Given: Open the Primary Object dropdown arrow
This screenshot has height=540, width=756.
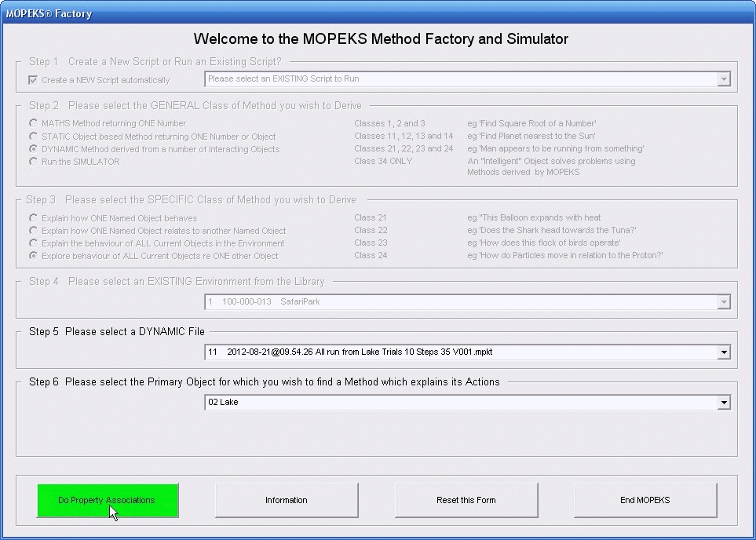Looking at the screenshot, I should coord(723,402).
